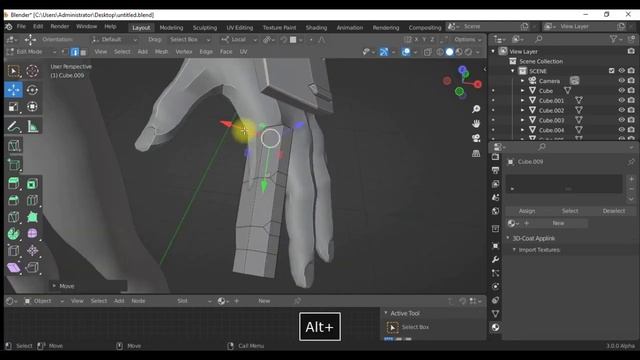Select the Knife tool
This screenshot has width=640, height=360.
(x=13, y=217)
